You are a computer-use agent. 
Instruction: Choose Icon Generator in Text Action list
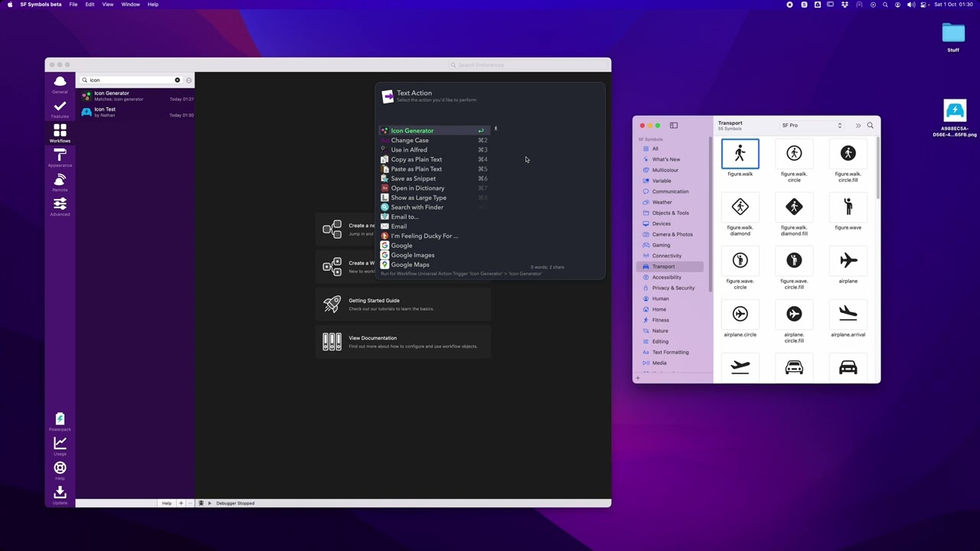433,131
